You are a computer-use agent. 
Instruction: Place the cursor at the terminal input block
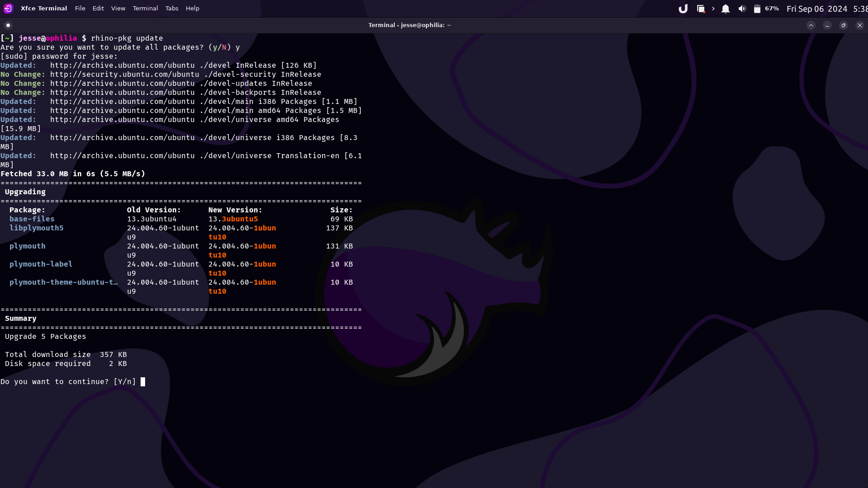[x=143, y=382]
